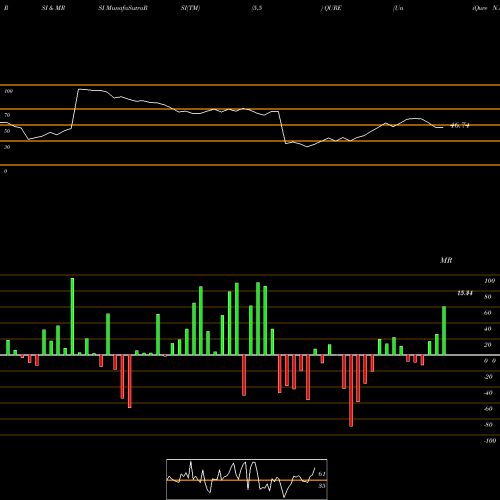Click the '(5,5' period parameter text
500x500 pixels.
pos(257,8)
